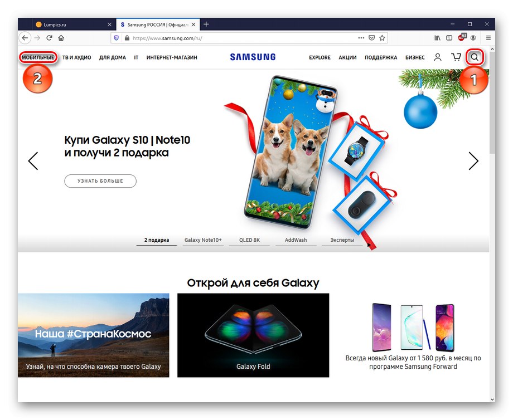
Task: Click the account profile icon in Samsung header
Action: point(437,57)
